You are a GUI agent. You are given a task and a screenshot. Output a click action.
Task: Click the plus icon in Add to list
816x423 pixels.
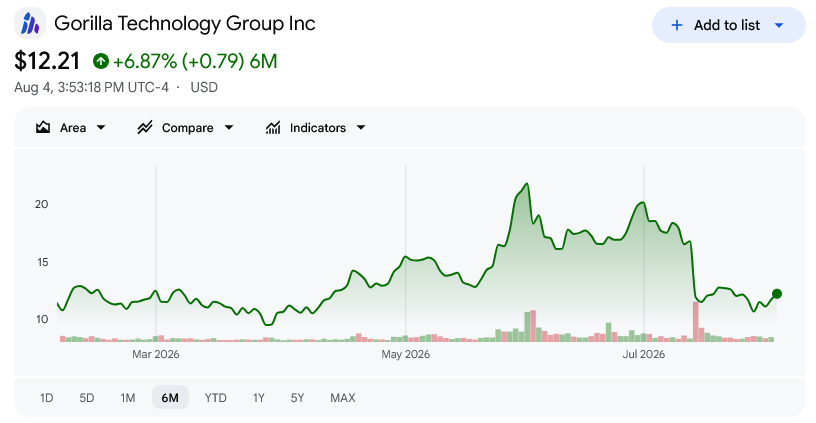pos(677,25)
